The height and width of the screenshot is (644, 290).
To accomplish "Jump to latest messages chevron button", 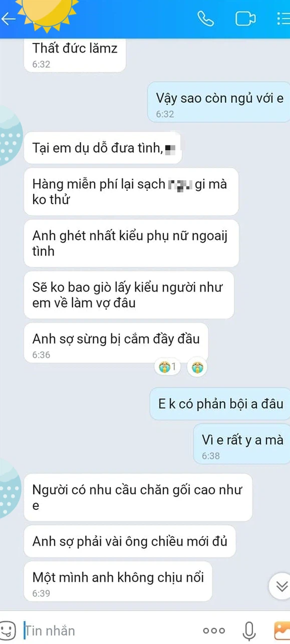I will (282, 587).
